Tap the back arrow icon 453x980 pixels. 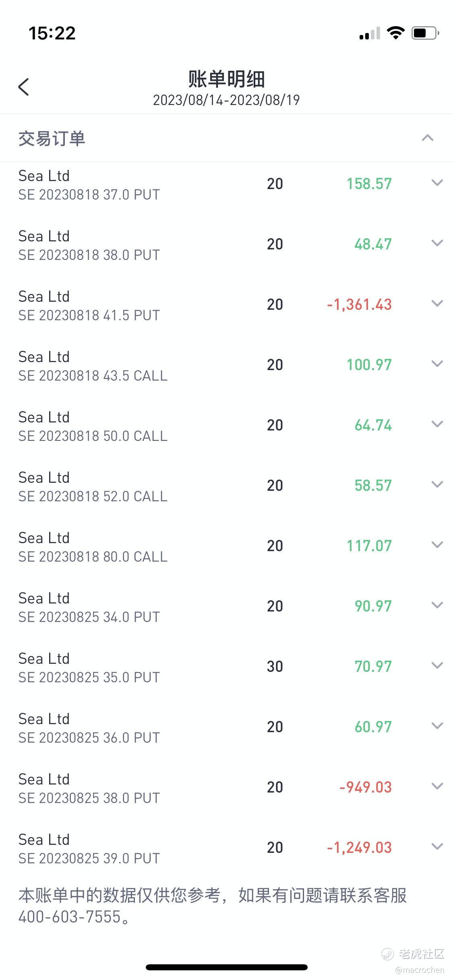pos(24,87)
